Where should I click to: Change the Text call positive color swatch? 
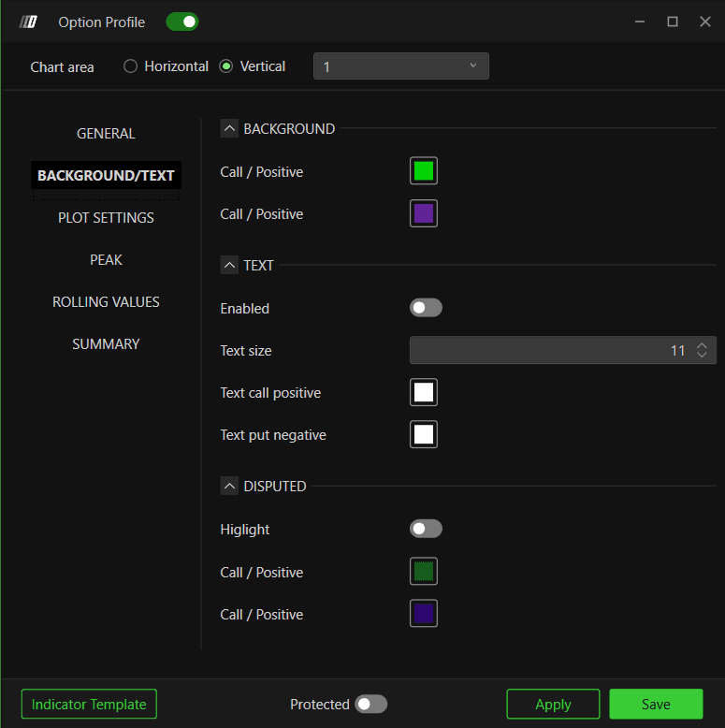tap(424, 392)
